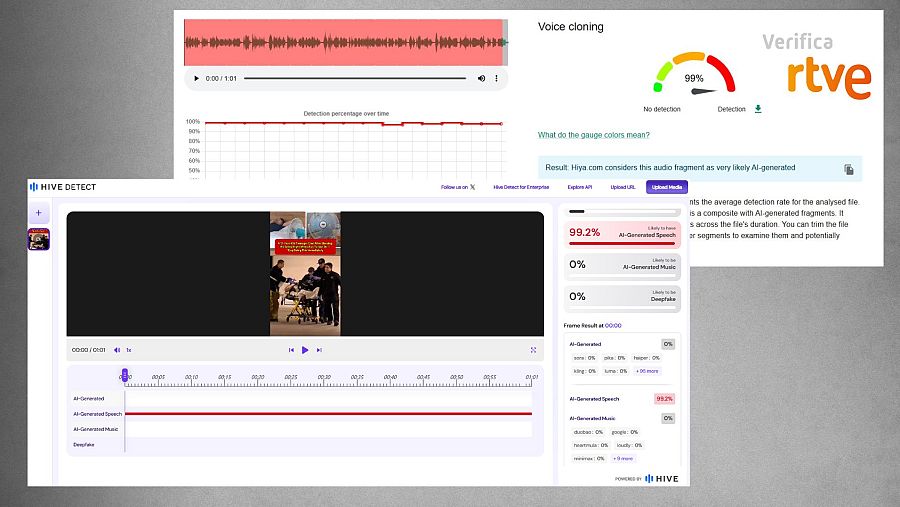Open Explore API link
This screenshot has width=900, height=507.
point(580,187)
